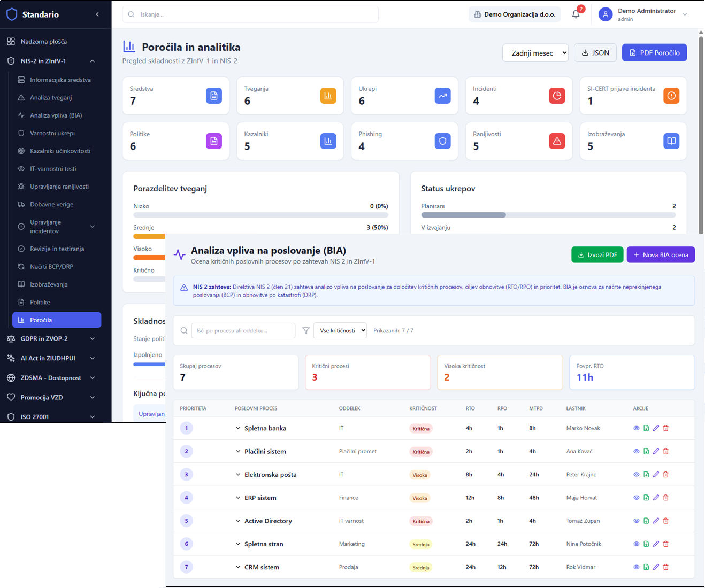Click the Sredstva card document icon
This screenshot has height=588, width=705.
[214, 96]
